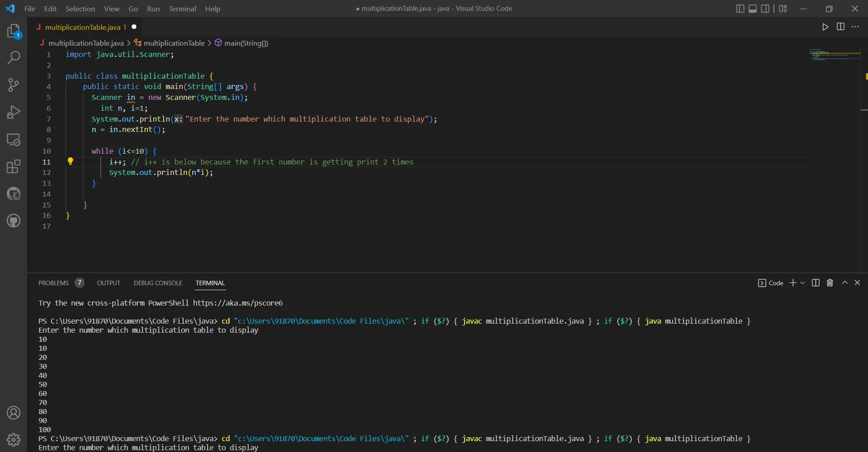Click the multiplicationTable class breadcrumb
Image resolution: width=868 pixels, height=452 pixels.
[x=174, y=43]
